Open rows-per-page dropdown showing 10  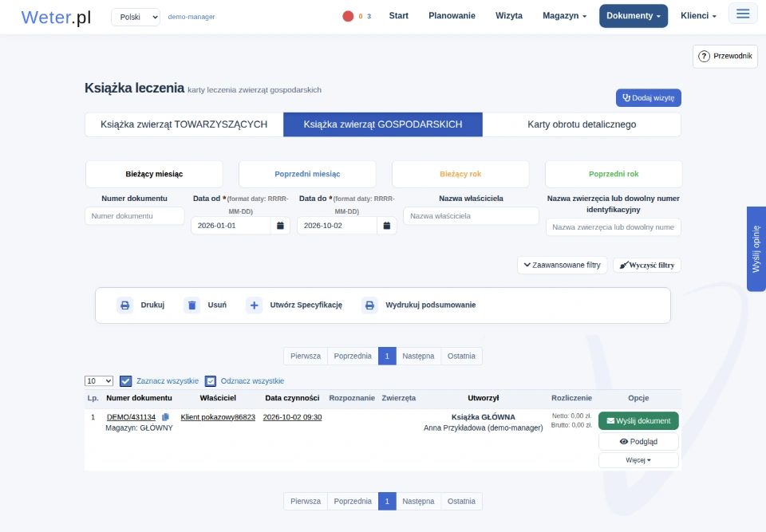point(99,381)
